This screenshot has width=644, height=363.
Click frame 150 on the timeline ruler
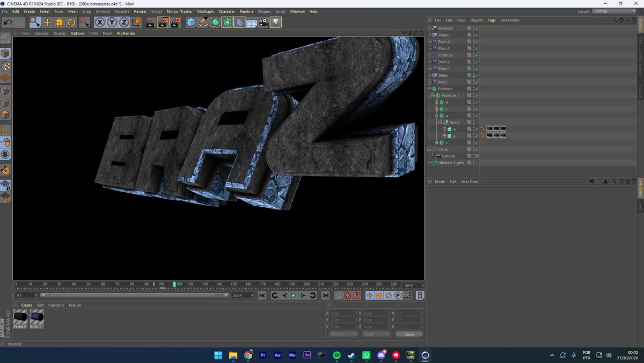coord(234,284)
